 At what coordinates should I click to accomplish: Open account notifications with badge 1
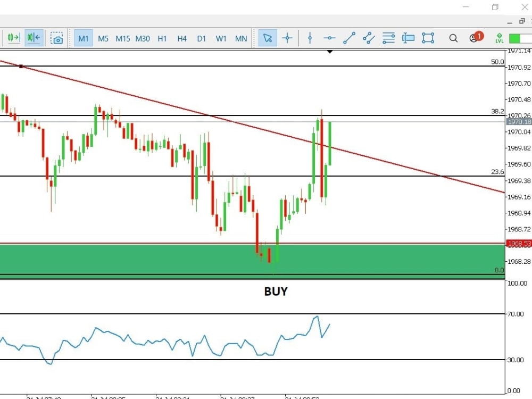(476, 37)
